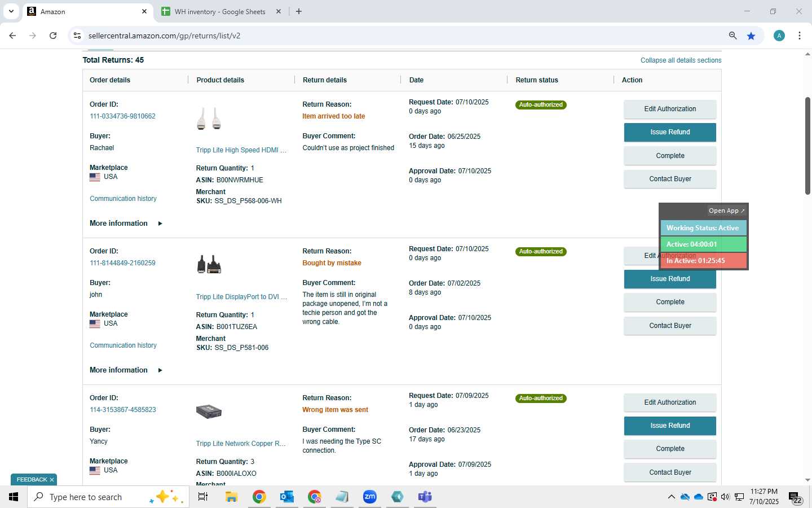Close the WH inventory Google Sheets tab
The image size is (812, 508).
tap(279, 11)
